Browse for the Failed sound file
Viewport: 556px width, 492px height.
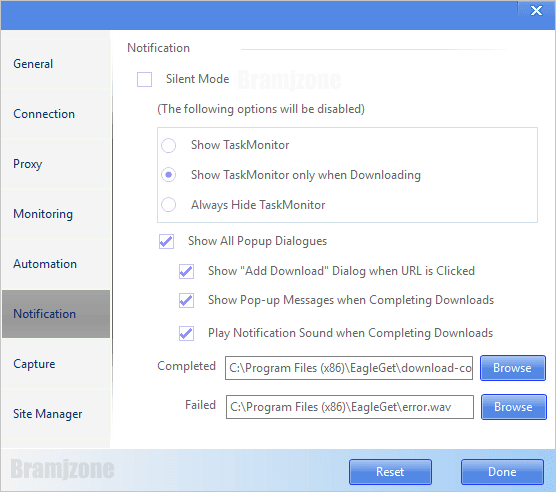click(x=514, y=407)
